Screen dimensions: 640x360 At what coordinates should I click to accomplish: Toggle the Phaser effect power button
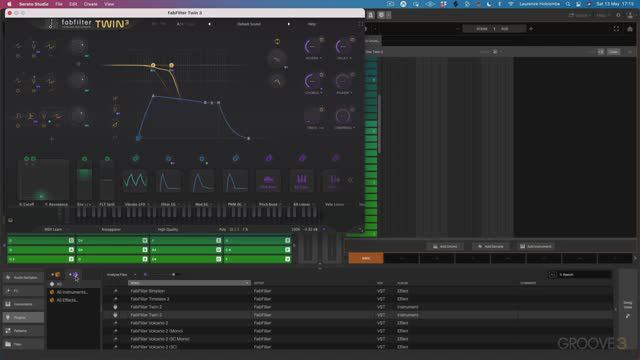tap(352, 75)
